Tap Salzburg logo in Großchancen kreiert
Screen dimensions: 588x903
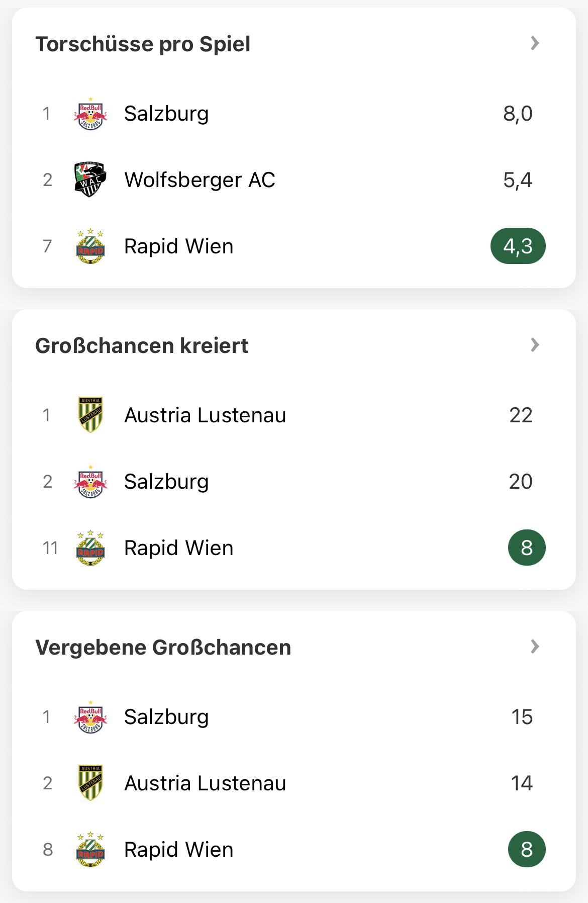tap(90, 482)
